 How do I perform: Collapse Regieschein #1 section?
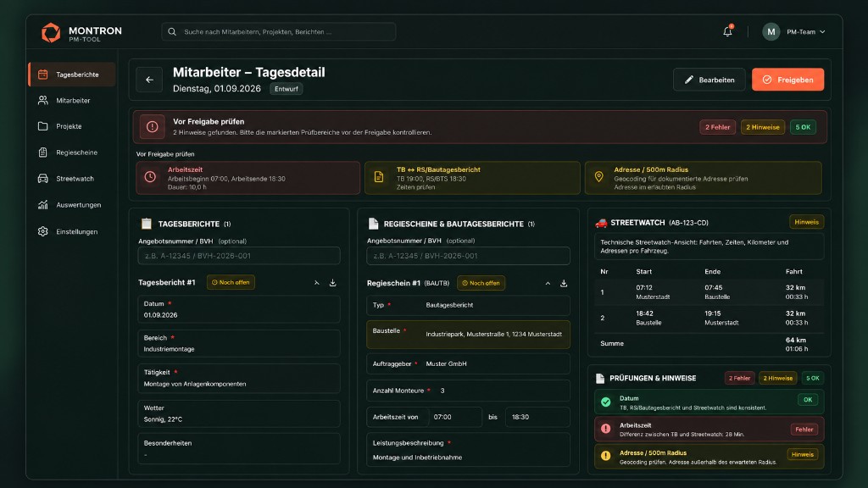[x=548, y=283]
